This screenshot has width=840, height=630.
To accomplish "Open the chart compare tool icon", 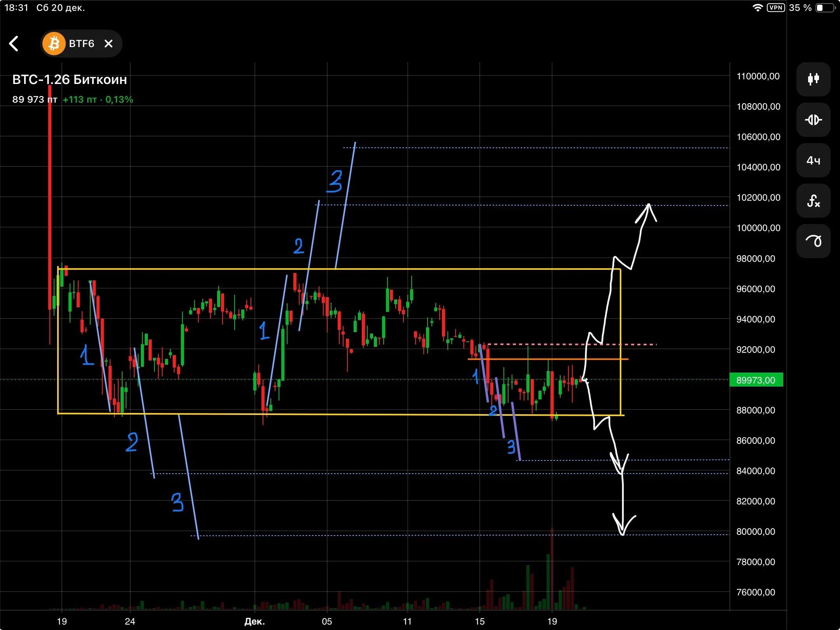I will (813, 120).
